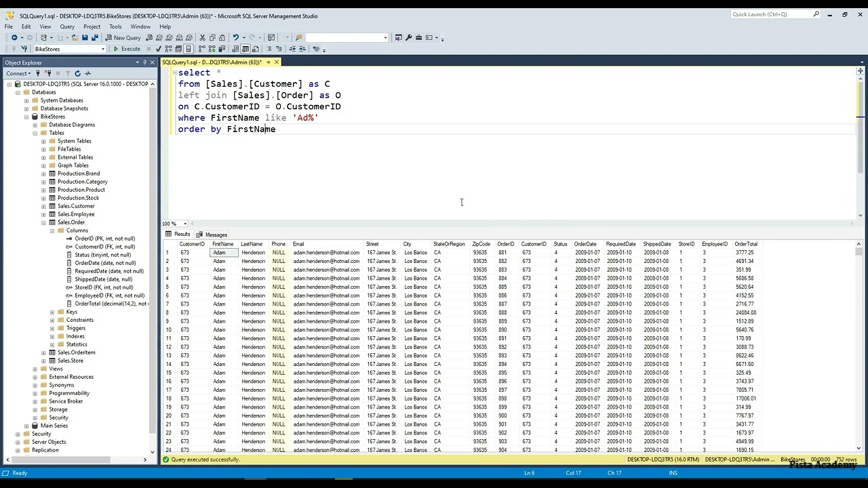Click the Toolbox icon in toolbar
The image size is (868, 488).
[418, 37]
